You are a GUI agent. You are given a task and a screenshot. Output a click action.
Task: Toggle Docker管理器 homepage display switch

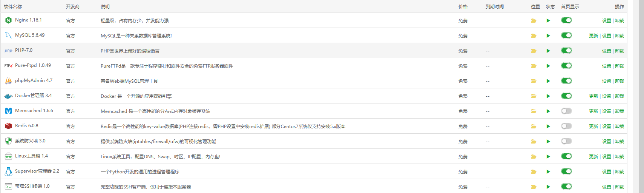point(566,96)
